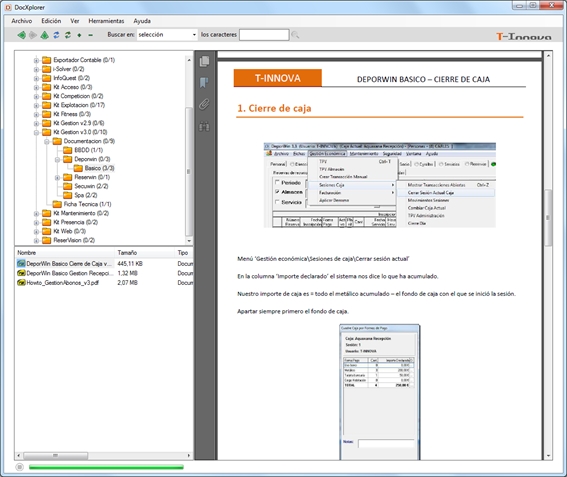Select the Kit Fitness (0/3) tree item
This screenshot has width=567, height=477.
tap(72, 114)
